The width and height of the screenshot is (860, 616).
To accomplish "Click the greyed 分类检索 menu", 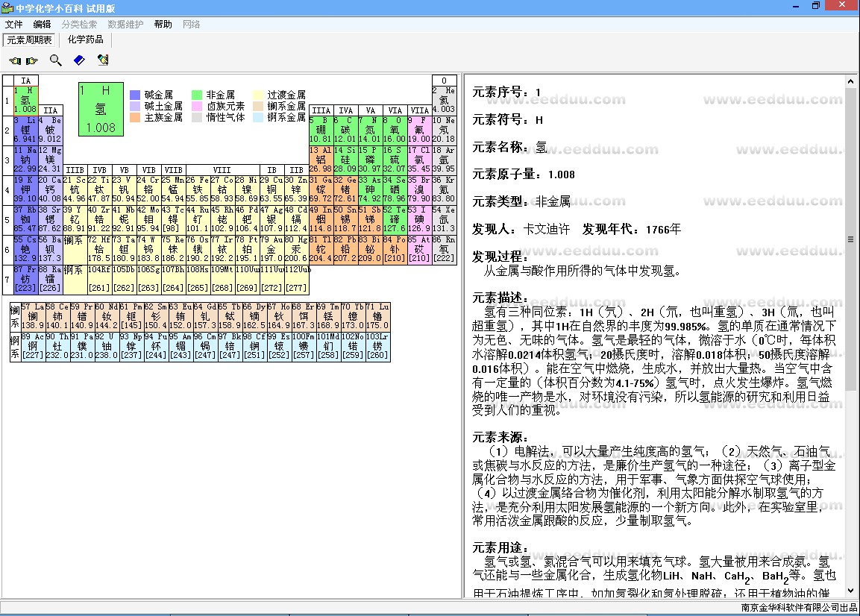I will coord(79,24).
